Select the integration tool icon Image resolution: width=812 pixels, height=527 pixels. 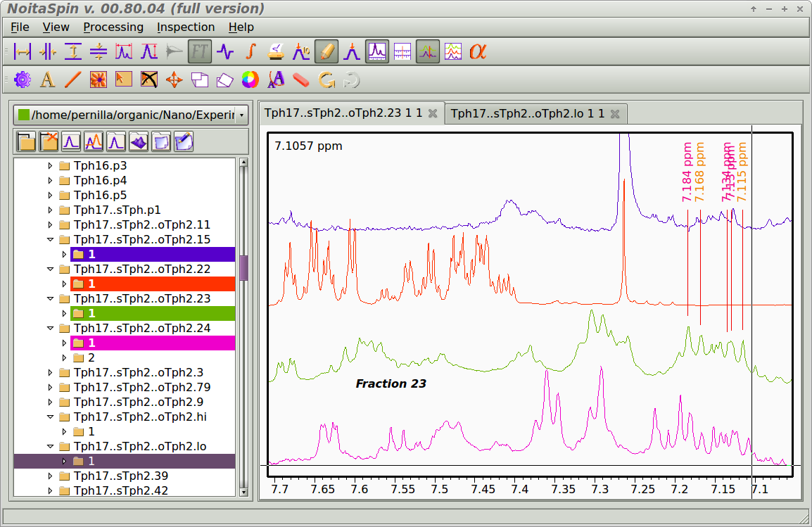(250, 51)
